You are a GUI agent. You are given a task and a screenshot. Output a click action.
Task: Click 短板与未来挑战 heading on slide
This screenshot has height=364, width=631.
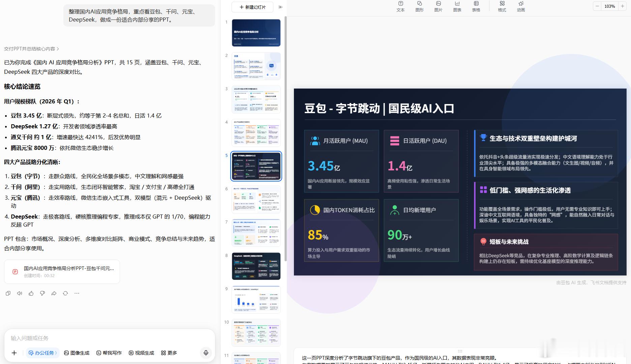click(509, 242)
